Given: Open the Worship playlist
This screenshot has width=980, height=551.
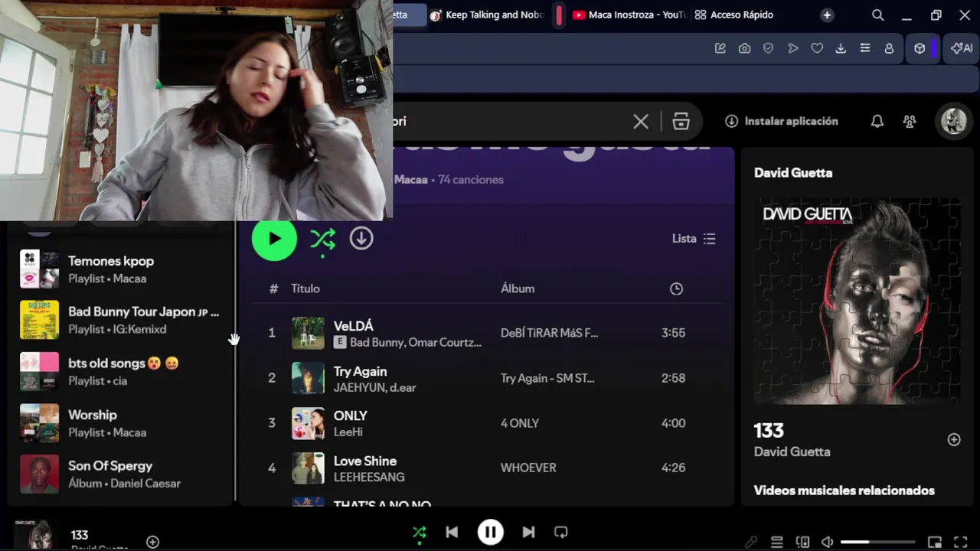Looking at the screenshot, I should [x=120, y=422].
